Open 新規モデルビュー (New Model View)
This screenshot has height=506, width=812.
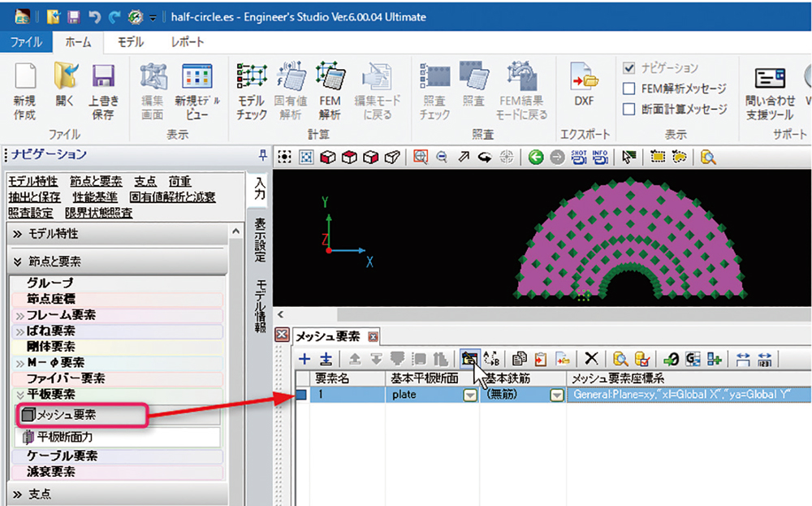click(x=197, y=91)
